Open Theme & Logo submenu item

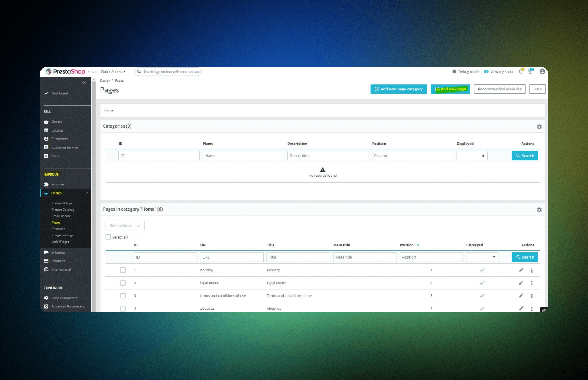(62, 203)
